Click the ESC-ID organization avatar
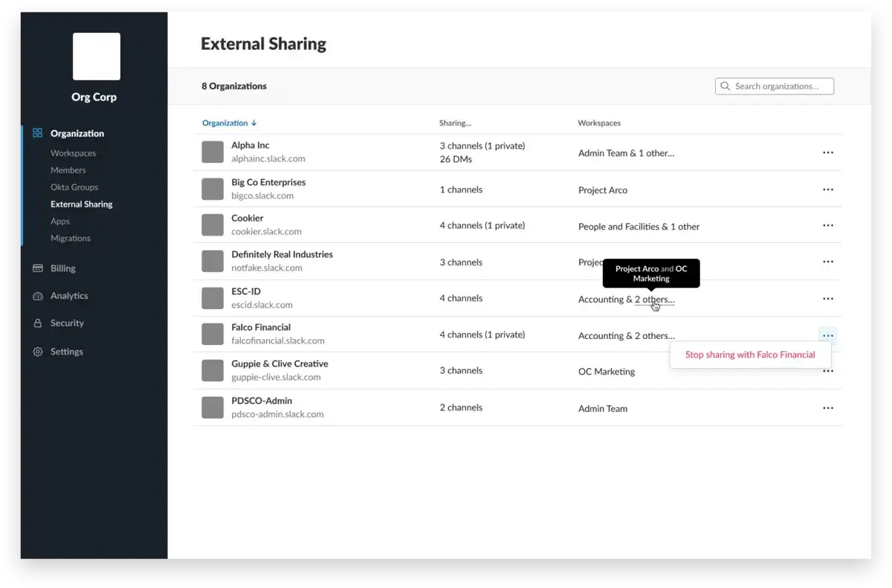Screen dimensions: 892x588 213,298
